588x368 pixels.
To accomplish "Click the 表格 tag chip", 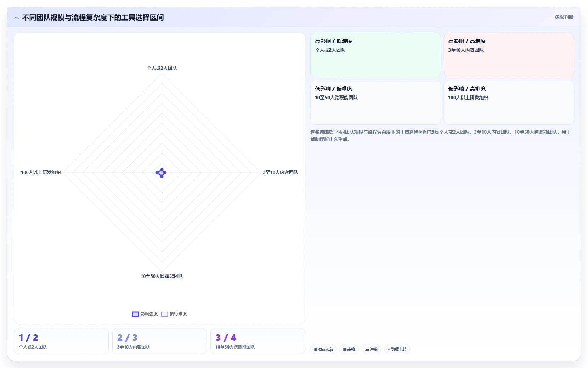I will 349,349.
